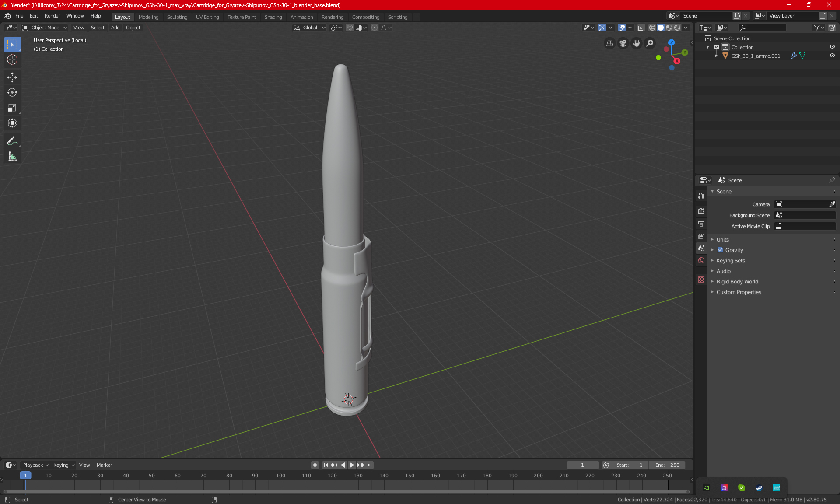Click the eyedropper next to Camera field

[x=832, y=204]
